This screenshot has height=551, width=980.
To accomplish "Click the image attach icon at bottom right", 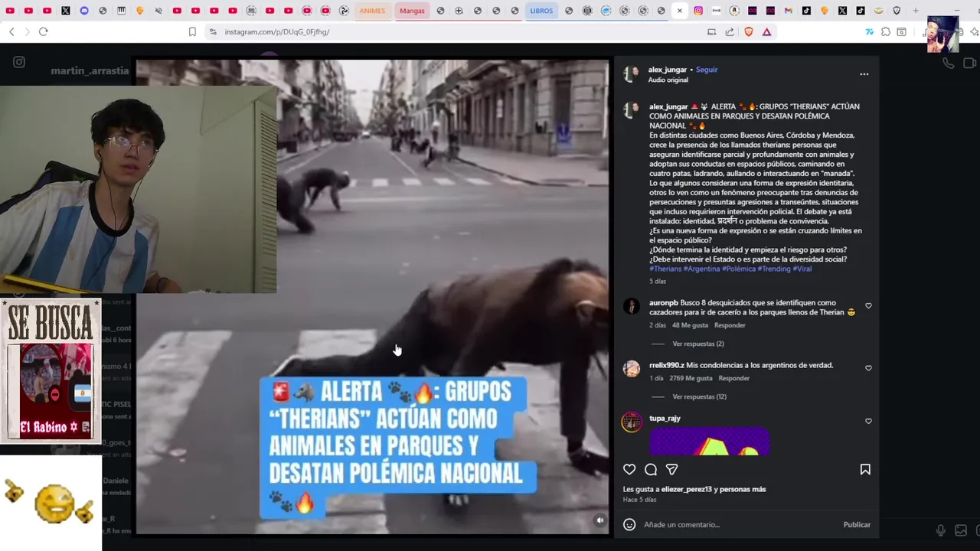I will (x=961, y=530).
